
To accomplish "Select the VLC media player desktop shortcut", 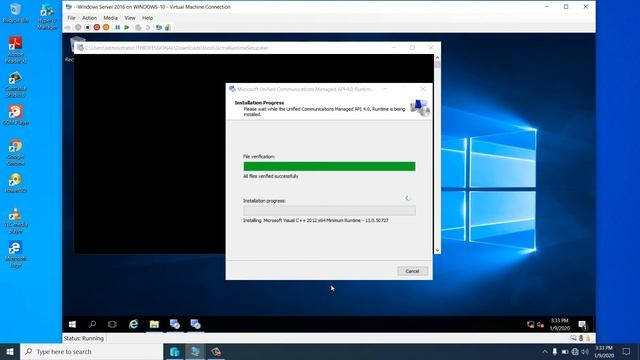I will click(x=16, y=220).
